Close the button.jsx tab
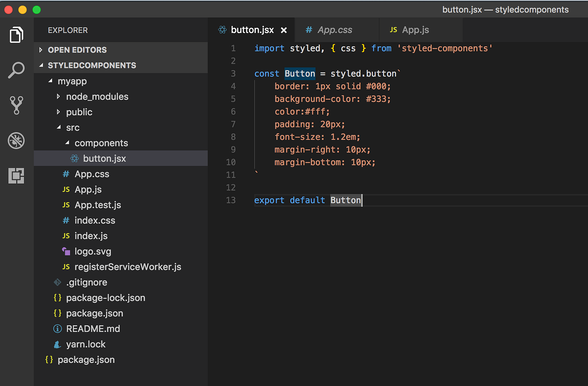588x386 pixels. point(283,30)
